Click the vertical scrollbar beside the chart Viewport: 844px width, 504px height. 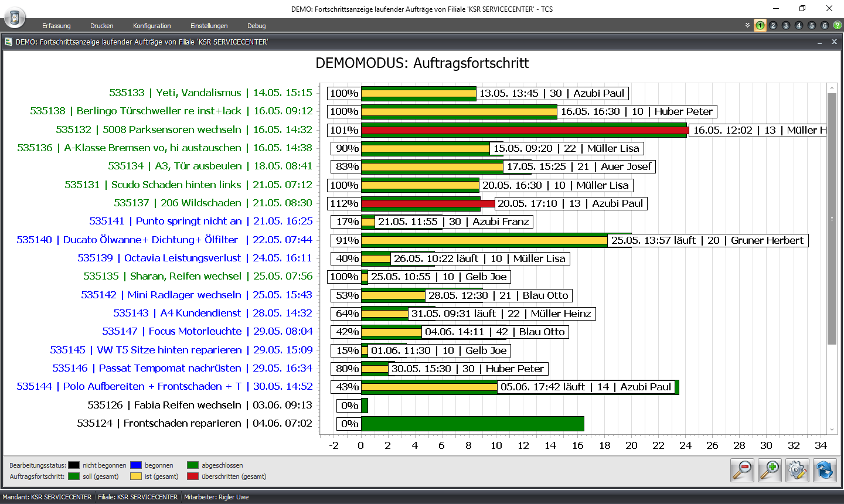pos(832,258)
